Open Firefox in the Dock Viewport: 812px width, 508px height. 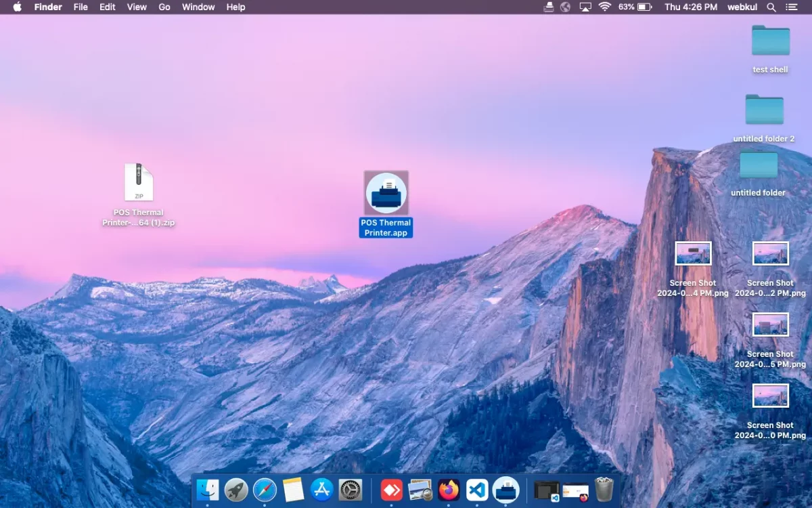click(x=449, y=490)
